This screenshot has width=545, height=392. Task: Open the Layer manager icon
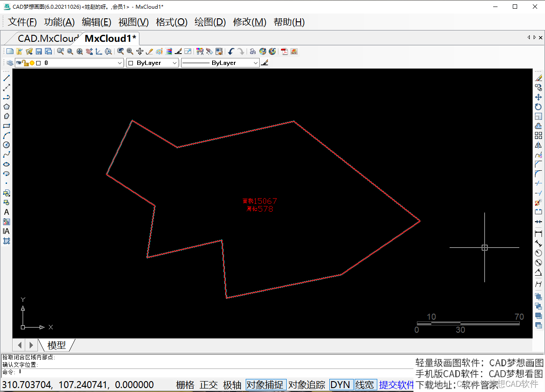click(10, 63)
